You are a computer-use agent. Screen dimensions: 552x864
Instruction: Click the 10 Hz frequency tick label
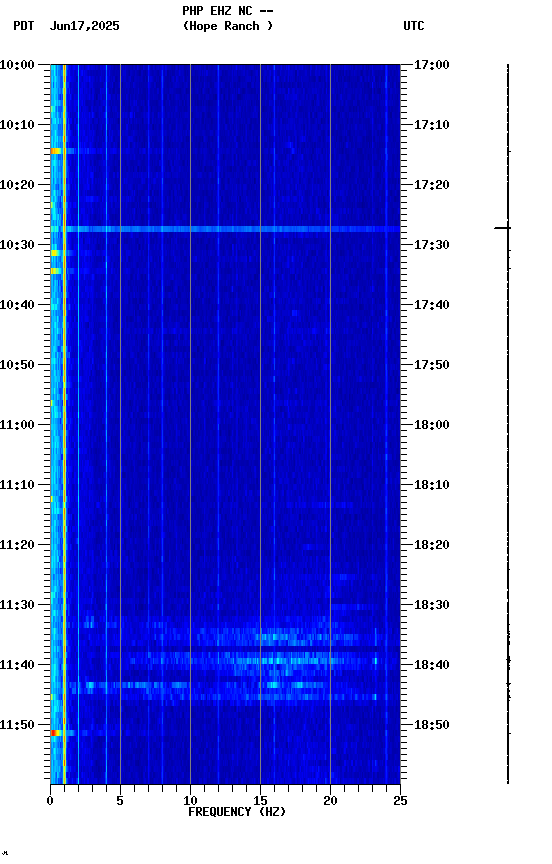click(x=190, y=801)
